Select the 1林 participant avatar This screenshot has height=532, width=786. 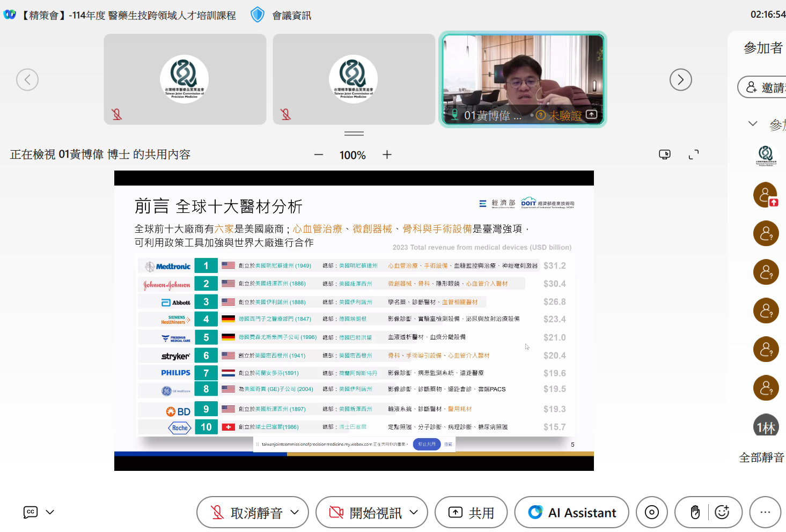click(x=766, y=425)
